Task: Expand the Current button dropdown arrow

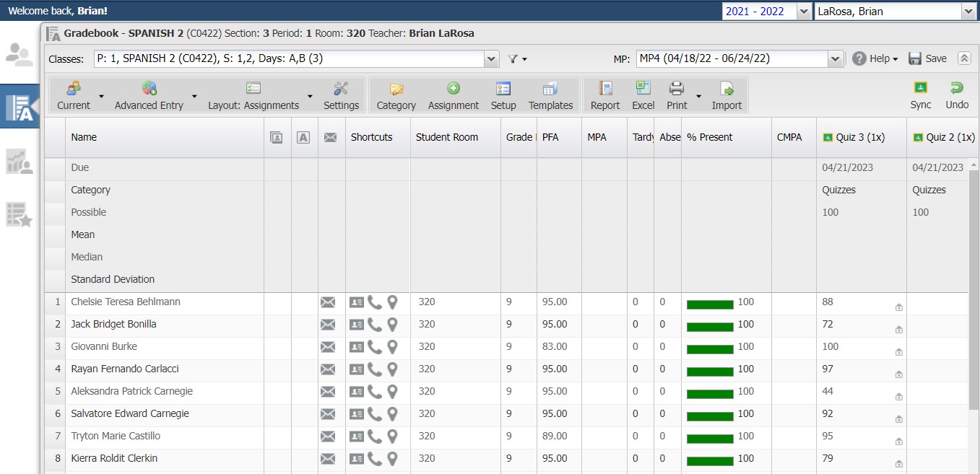Action: pos(101,96)
